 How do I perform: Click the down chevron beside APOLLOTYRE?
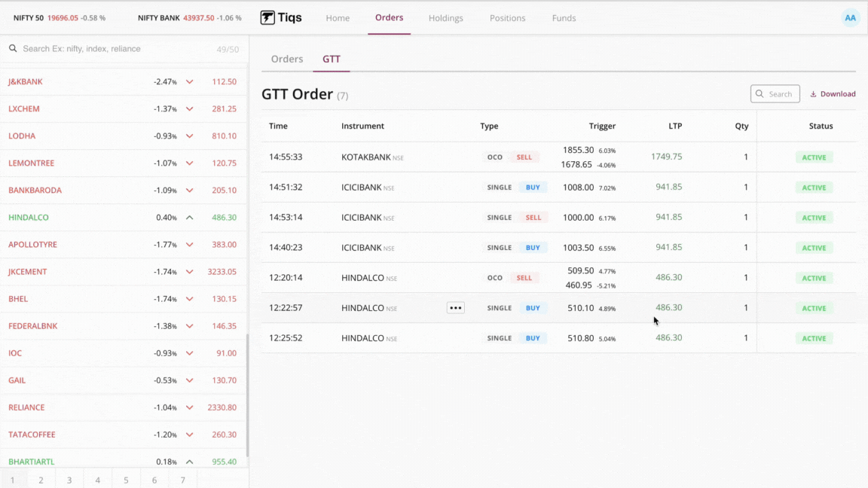189,245
